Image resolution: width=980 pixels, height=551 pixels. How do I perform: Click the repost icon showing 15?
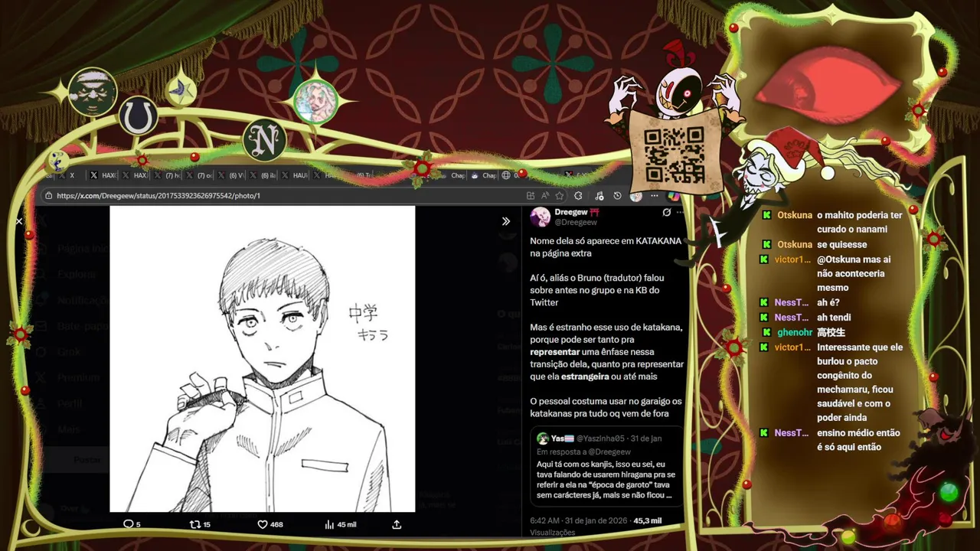coord(200,524)
